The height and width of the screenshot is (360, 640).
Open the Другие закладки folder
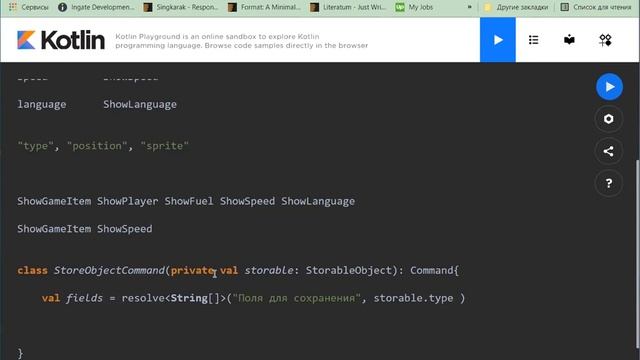pos(516,7)
